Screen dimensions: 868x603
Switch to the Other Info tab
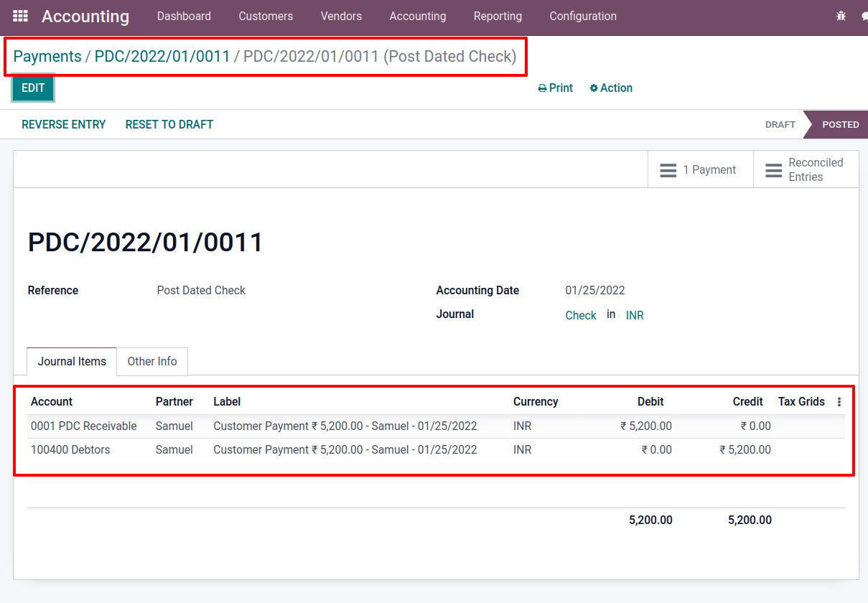(x=152, y=362)
